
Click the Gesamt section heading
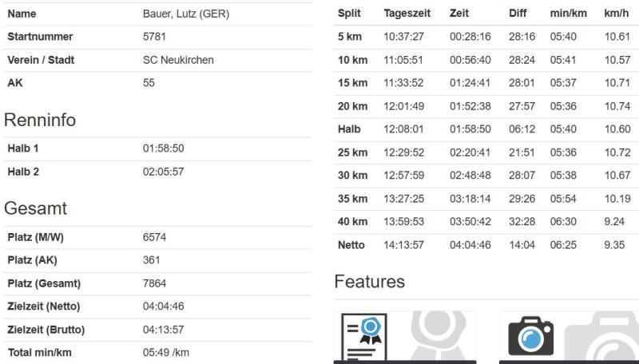point(35,208)
